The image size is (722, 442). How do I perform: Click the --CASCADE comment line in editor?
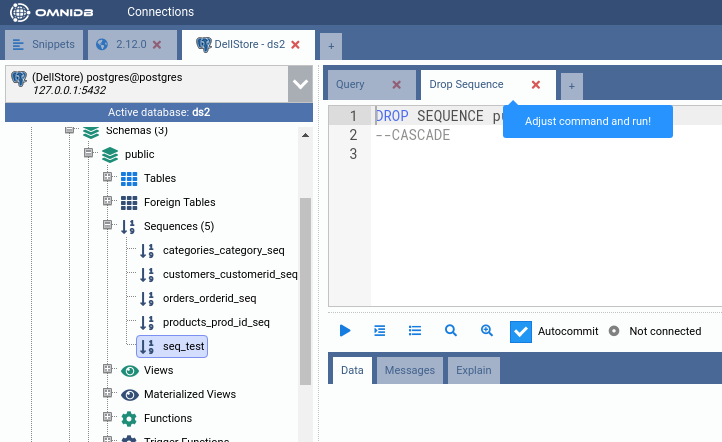413,135
